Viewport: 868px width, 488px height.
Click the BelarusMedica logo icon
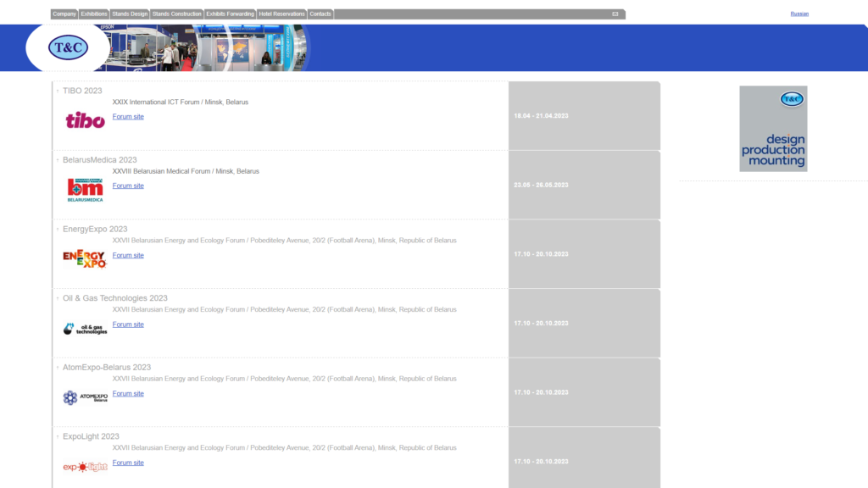coord(85,190)
